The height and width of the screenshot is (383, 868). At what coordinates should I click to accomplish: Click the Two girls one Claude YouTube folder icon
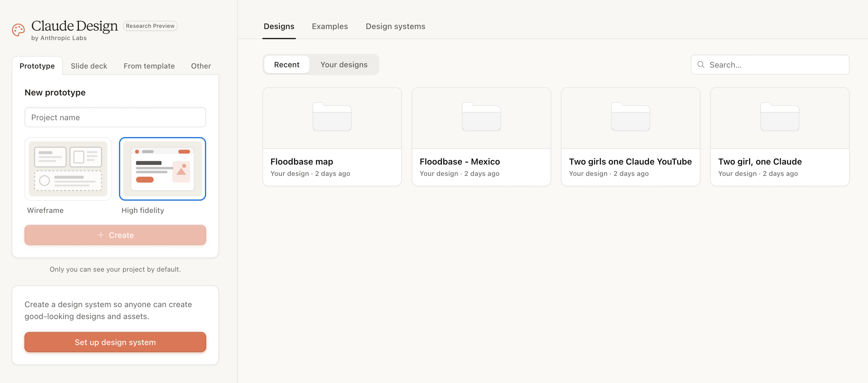coord(630,117)
